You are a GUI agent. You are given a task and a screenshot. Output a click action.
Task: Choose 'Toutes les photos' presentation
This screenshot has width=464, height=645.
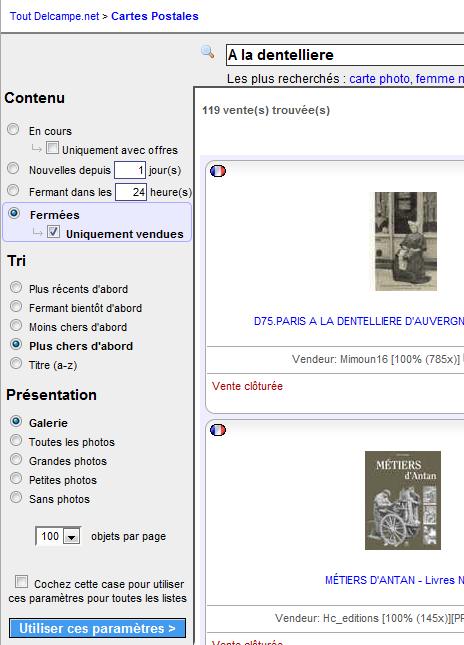click(x=16, y=440)
